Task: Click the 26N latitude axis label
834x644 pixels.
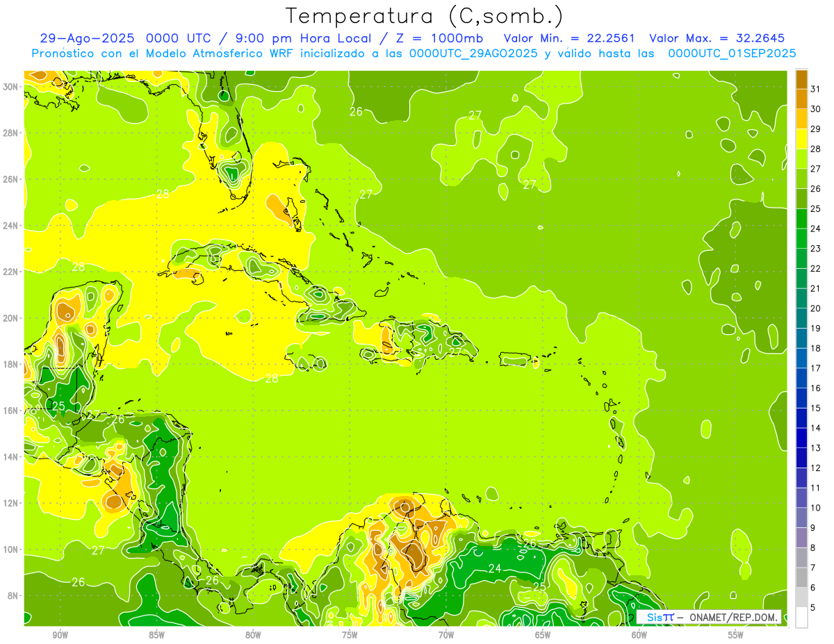Action: [12, 179]
